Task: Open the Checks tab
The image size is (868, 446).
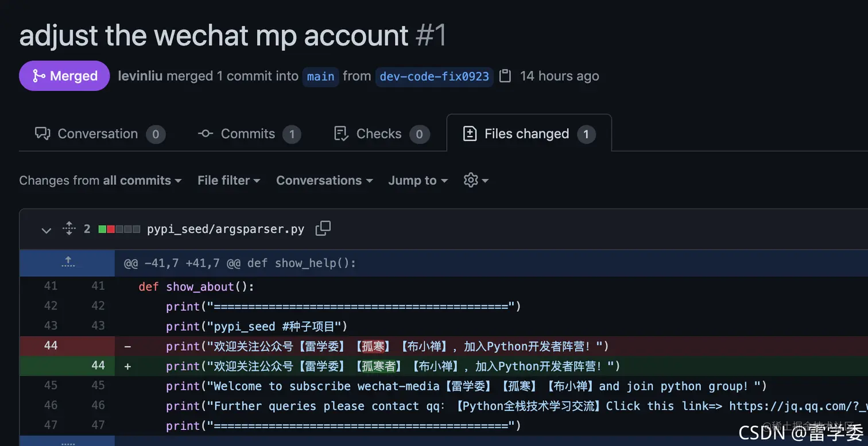Action: pos(381,134)
